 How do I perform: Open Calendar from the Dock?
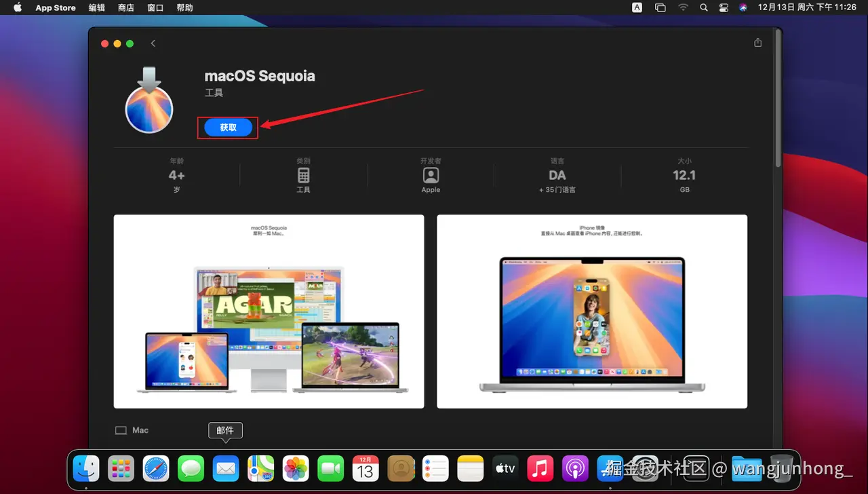[366, 468]
